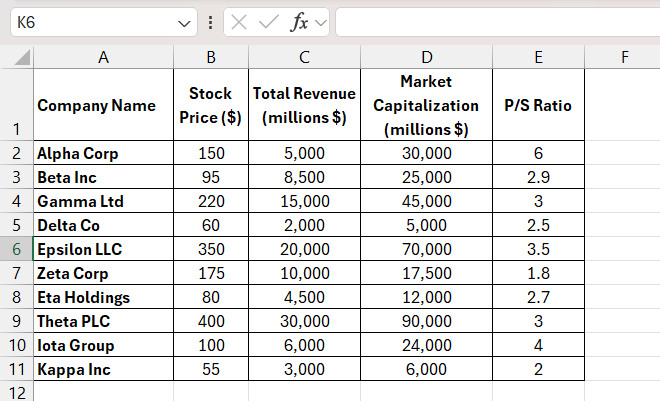Click Gamma Ltd market cap 45,000
660x401 pixels.
click(x=426, y=201)
